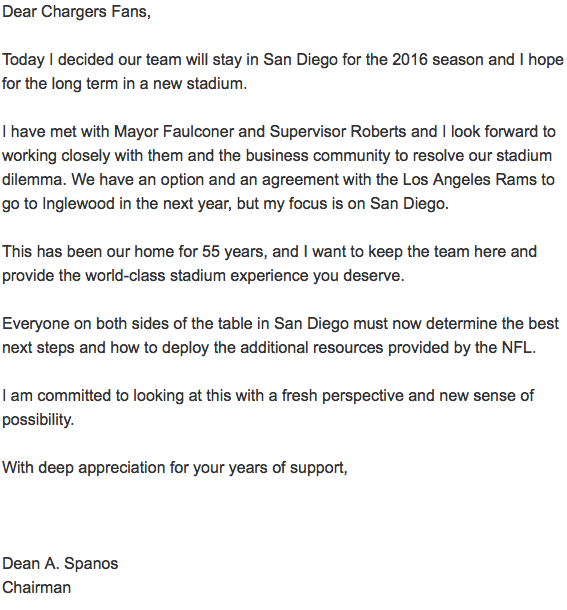The width and height of the screenshot is (567, 610).
Task: Click the word 'possibility.'
Action: tap(38, 420)
